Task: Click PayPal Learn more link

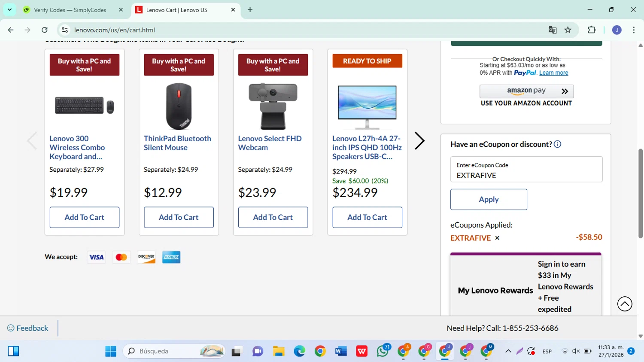Action: 553,73
